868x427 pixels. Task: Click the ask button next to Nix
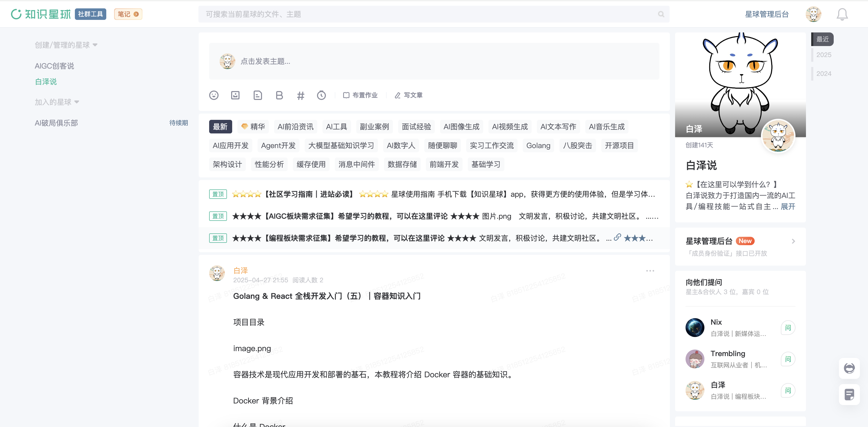click(x=788, y=328)
